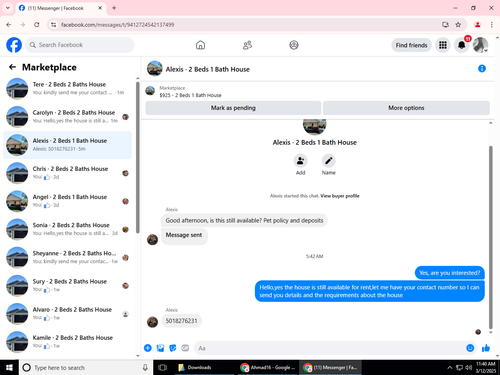Open Kamile - 2 Beds 2 Baths House chat
The width and height of the screenshot is (500, 375).
[68, 342]
